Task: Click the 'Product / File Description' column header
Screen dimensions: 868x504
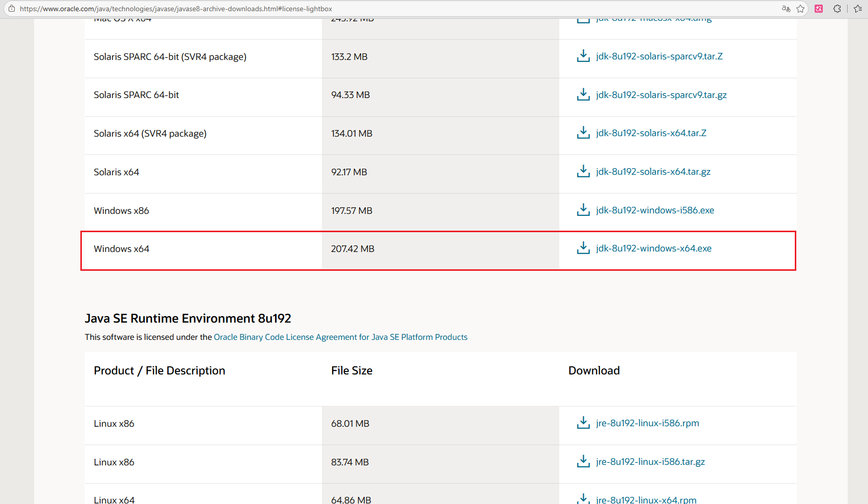Action: [160, 371]
